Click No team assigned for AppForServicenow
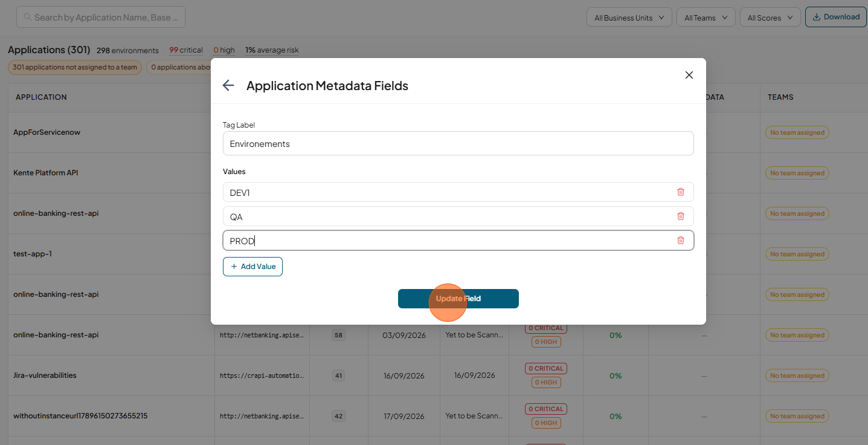This screenshot has width=868, height=445. tap(797, 132)
